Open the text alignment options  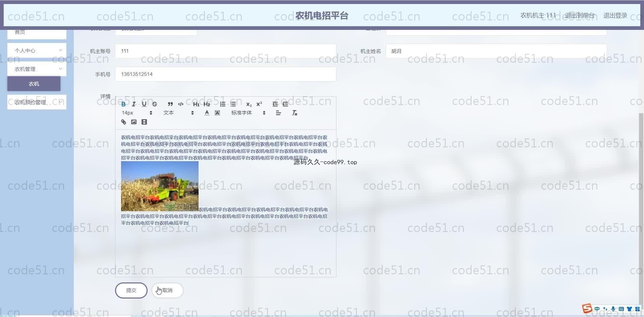278,113
